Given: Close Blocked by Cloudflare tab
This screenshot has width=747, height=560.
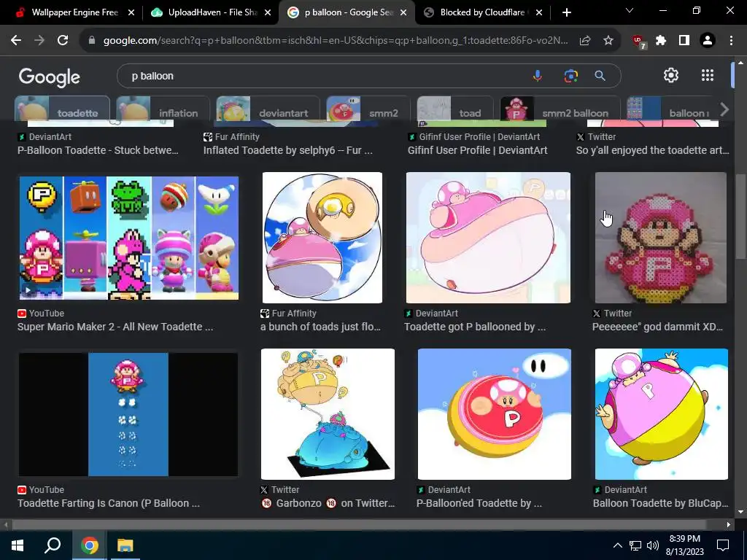Looking at the screenshot, I should point(539,13).
